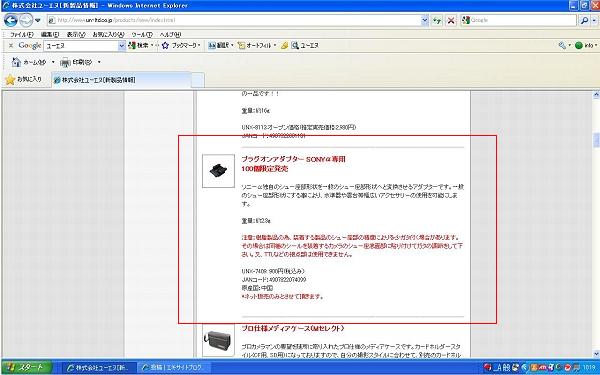600x375 pixels.
Task: Click the ホーム home button
Action: [x=29, y=62]
